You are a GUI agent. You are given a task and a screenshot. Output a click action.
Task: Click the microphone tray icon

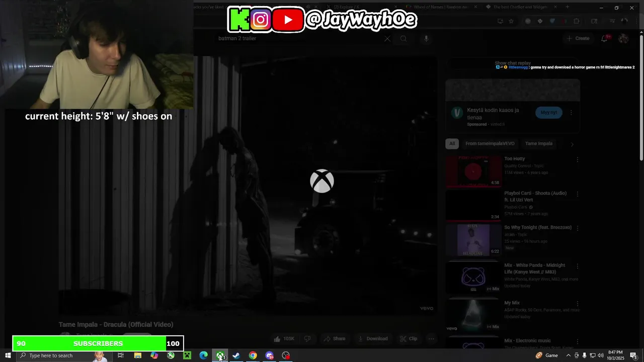[584, 355]
